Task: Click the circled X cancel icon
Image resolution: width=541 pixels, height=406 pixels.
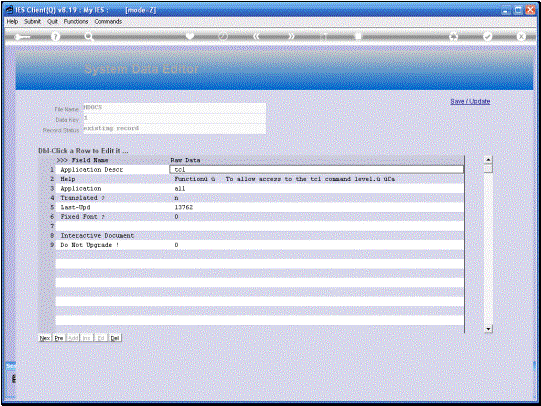Action: click(x=521, y=37)
